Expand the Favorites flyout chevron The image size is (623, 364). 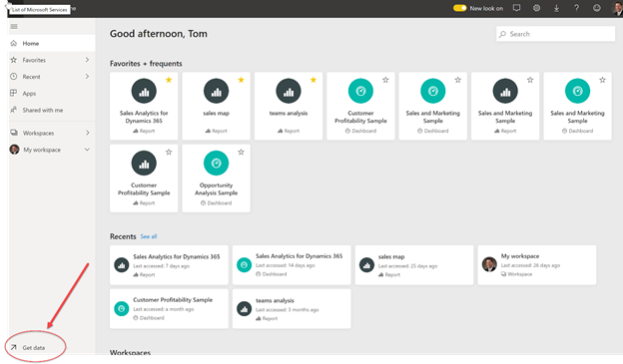(x=87, y=60)
